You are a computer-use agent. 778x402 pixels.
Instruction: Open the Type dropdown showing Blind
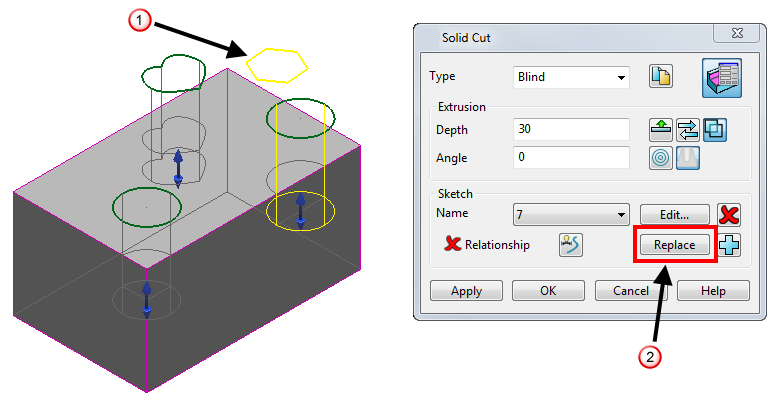571,77
